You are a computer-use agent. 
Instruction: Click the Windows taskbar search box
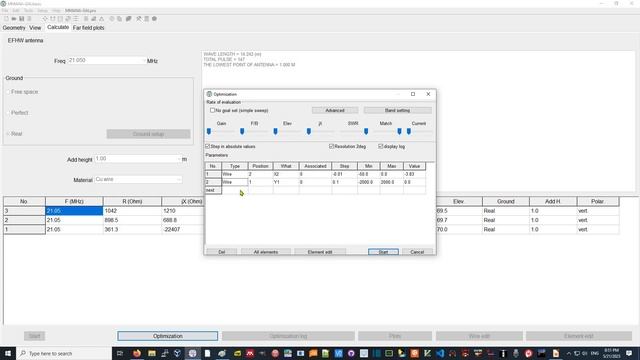(64, 353)
